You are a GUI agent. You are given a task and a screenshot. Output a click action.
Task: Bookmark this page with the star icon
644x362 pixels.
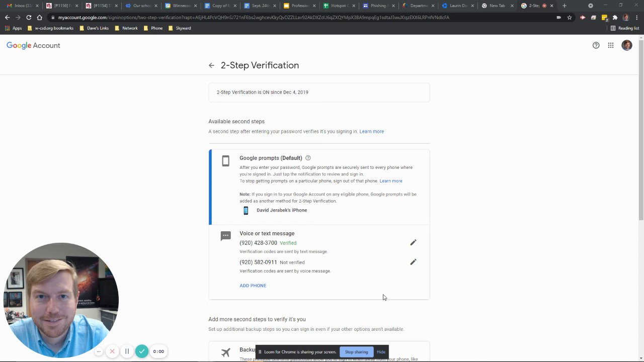click(570, 17)
